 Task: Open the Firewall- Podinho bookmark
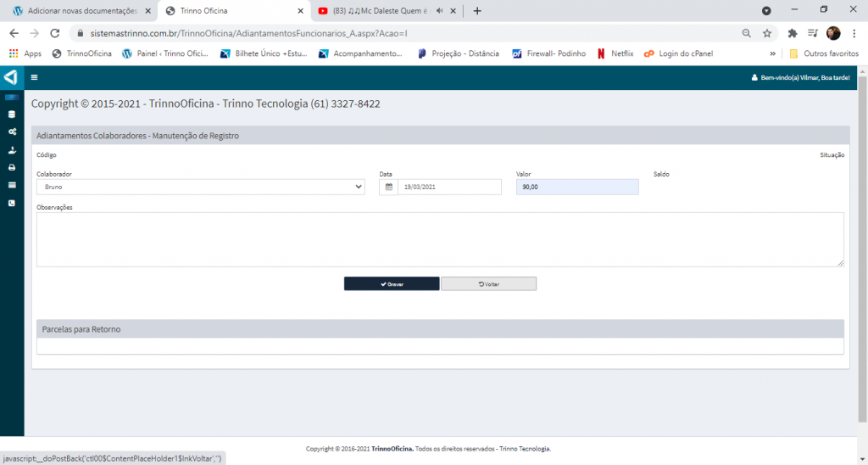point(548,53)
